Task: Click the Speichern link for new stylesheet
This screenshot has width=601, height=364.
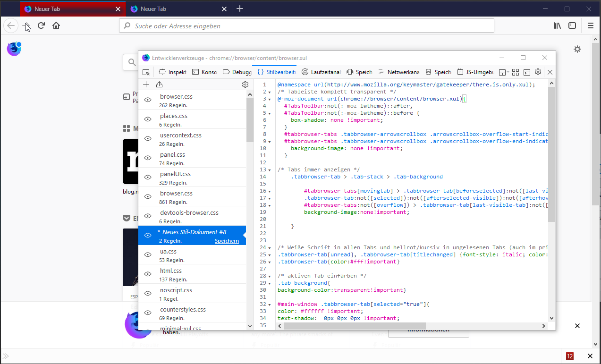Action: (227, 241)
